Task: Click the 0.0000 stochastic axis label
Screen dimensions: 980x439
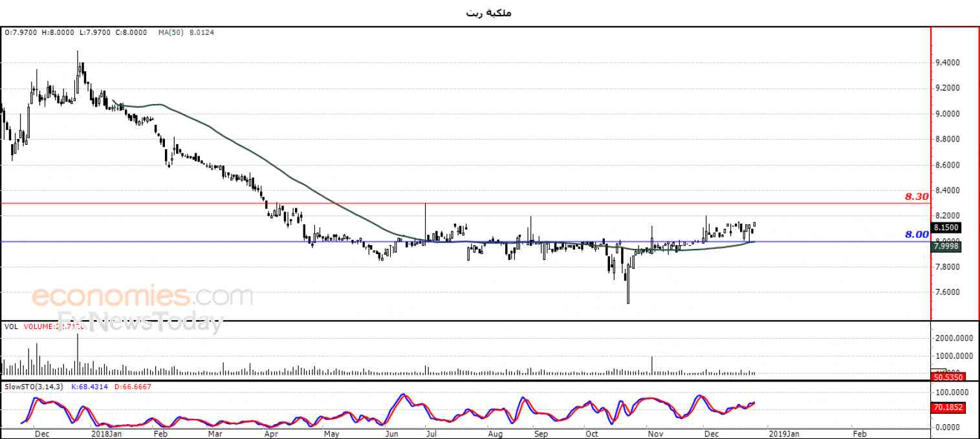Action: point(948,427)
